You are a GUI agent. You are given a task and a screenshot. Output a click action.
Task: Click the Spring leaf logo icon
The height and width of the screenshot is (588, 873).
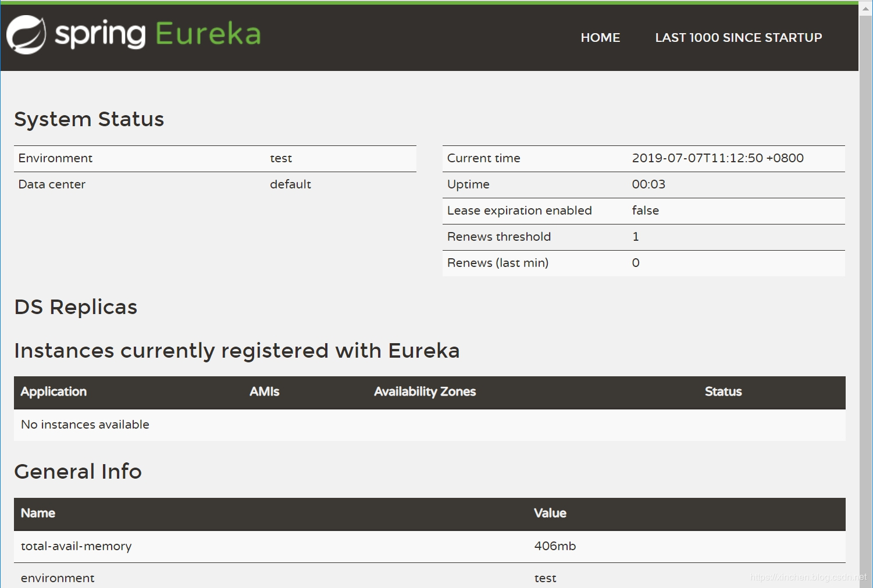point(26,35)
